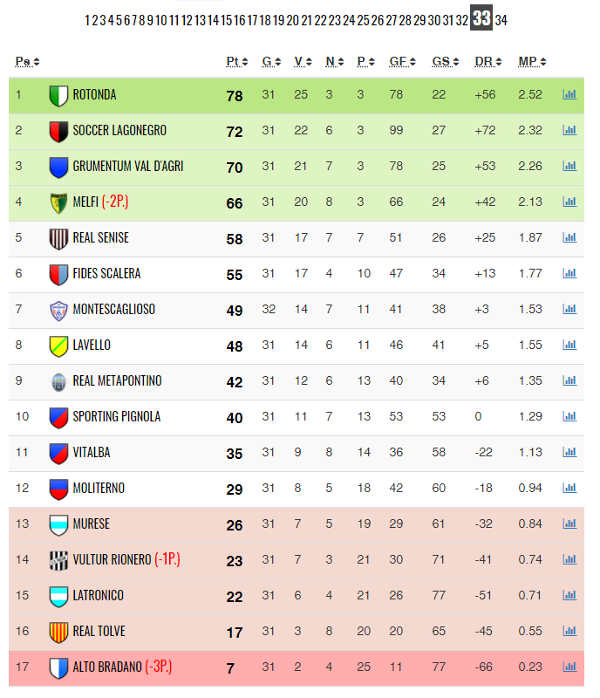Open the stats chart icon for Soccer Lagonegro

(569, 130)
